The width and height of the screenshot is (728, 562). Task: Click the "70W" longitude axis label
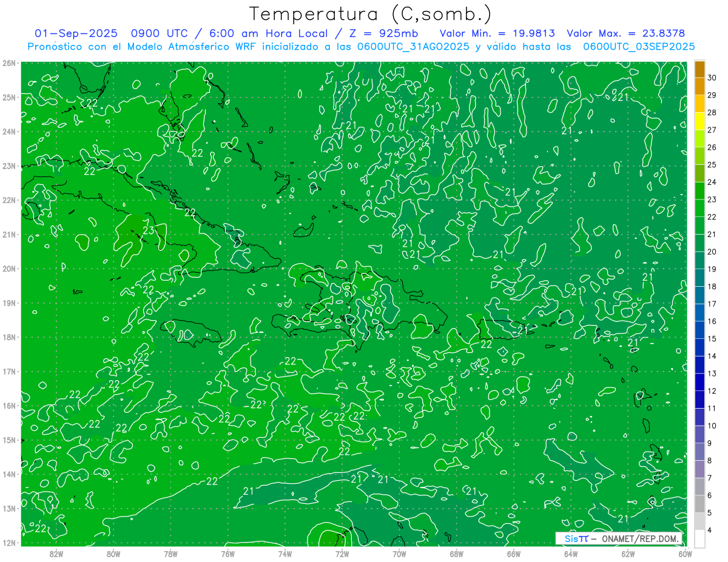coord(399,553)
